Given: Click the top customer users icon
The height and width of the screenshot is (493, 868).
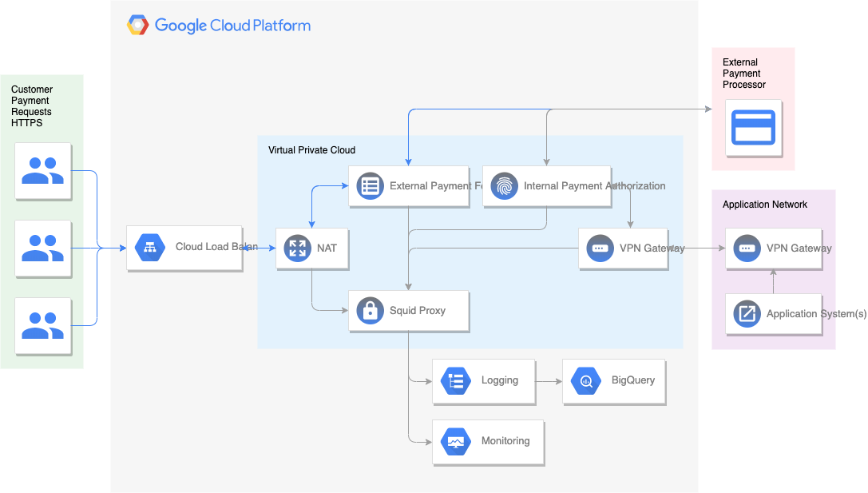Looking at the screenshot, I should tap(42, 171).
